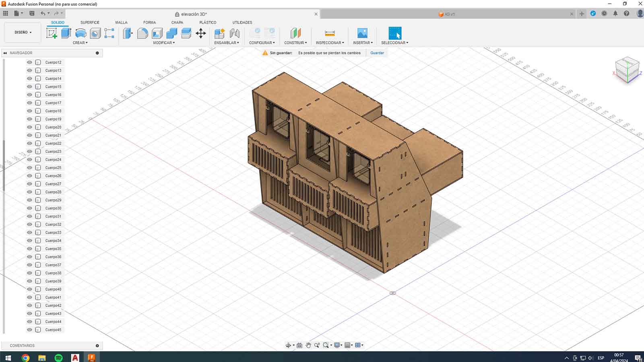
Task: Toggle visibility of Cuerpo24
Action: coord(29,159)
